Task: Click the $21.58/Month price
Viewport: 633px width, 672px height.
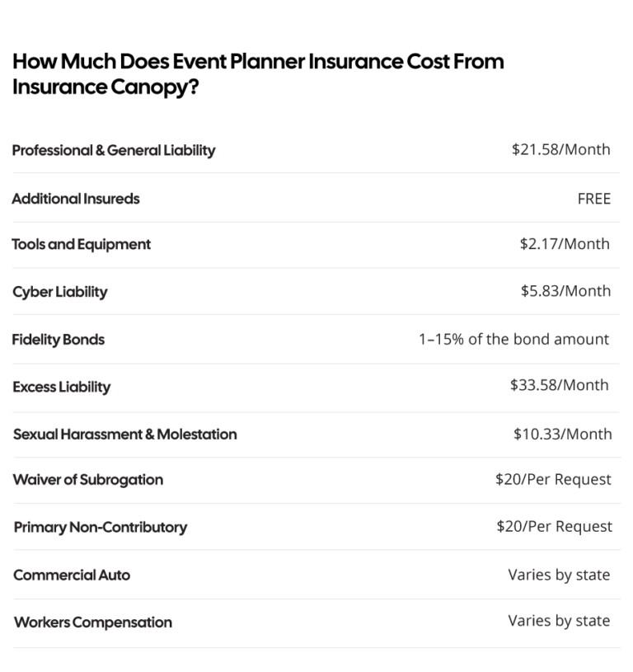Action: 560,149
